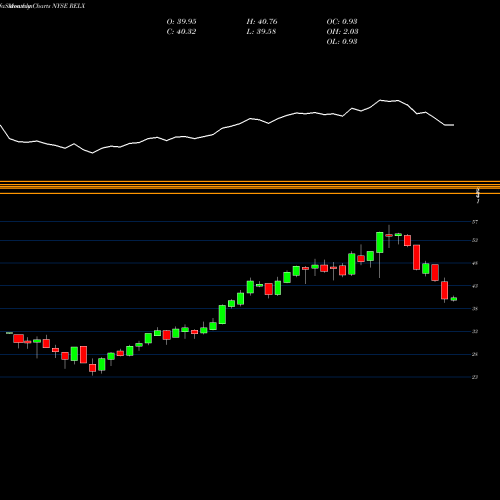Click the tall green candle reaching the peak

(379, 242)
